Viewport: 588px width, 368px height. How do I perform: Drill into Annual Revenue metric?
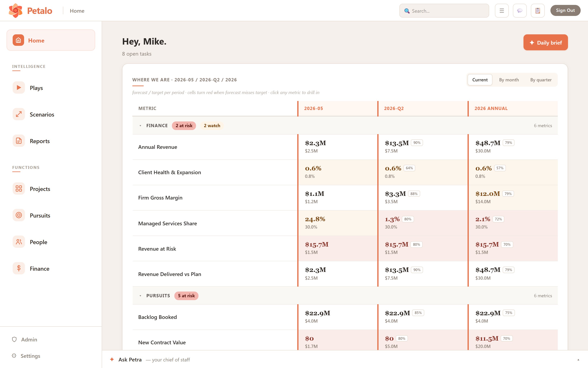pos(158,147)
